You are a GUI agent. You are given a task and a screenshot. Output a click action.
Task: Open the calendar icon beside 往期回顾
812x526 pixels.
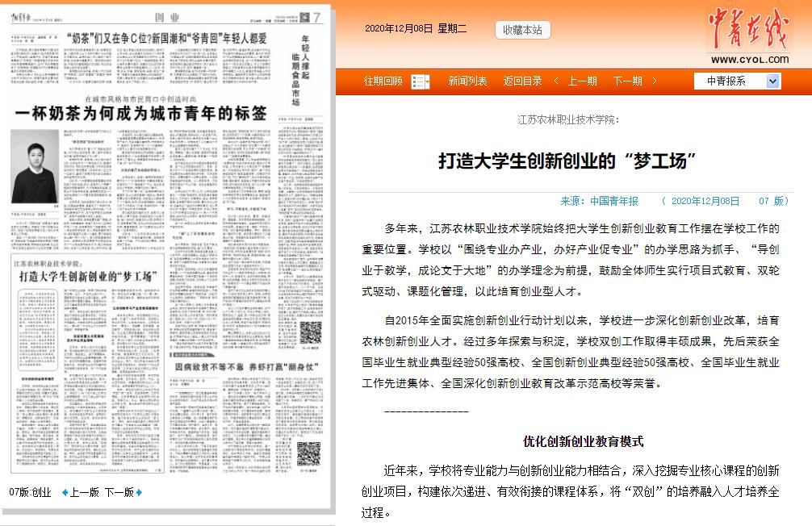tap(421, 81)
